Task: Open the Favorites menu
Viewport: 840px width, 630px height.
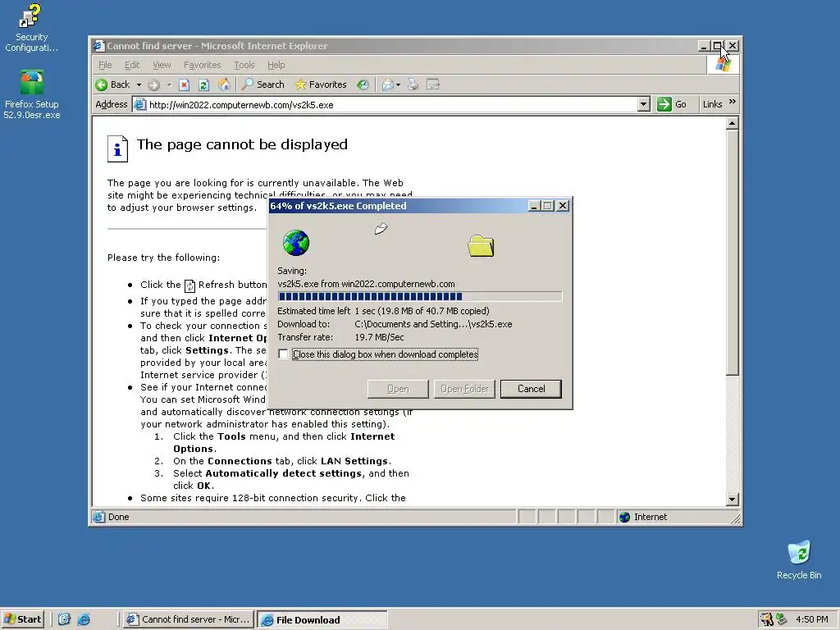Action: coord(202,65)
